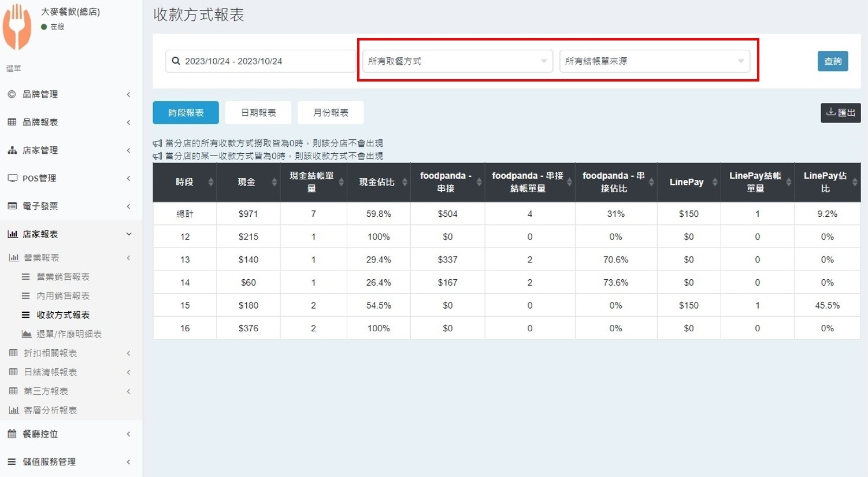Image resolution: width=868 pixels, height=477 pixels.
Task: Click the 匯出 export button
Action: coord(840,113)
